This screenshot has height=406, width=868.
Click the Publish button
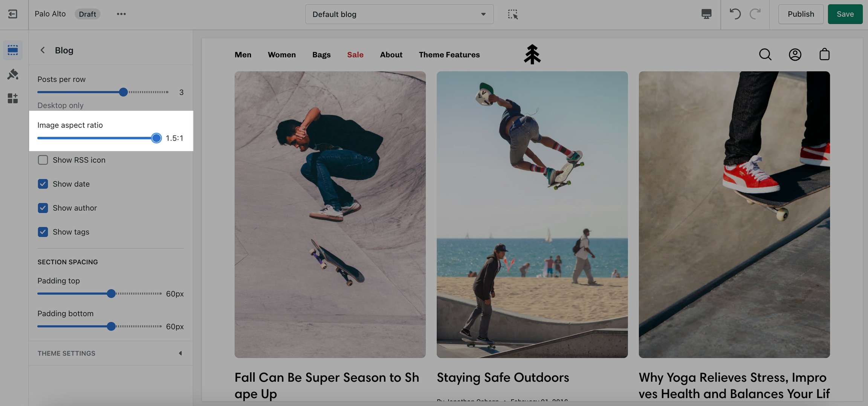pyautogui.click(x=801, y=14)
